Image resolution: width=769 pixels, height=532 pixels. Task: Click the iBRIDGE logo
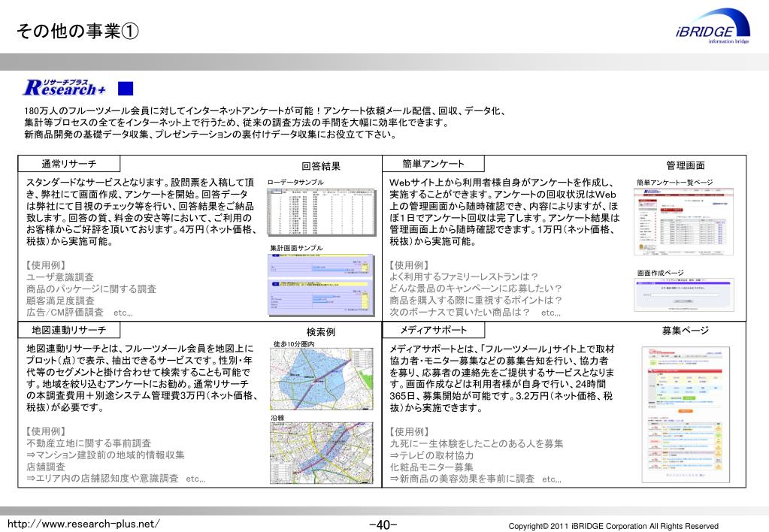[712, 28]
